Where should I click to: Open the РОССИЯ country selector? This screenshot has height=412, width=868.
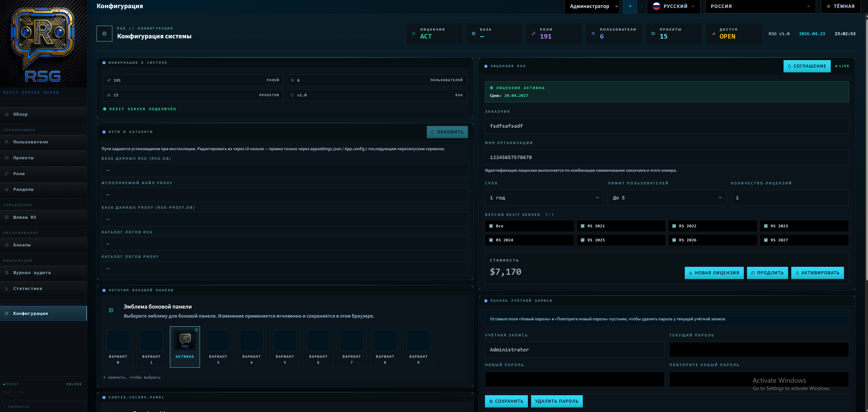760,6
